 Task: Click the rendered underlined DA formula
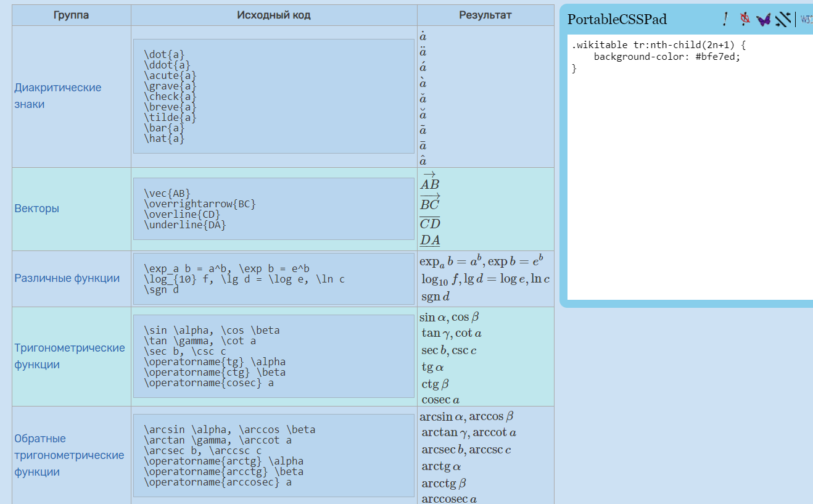tap(430, 241)
